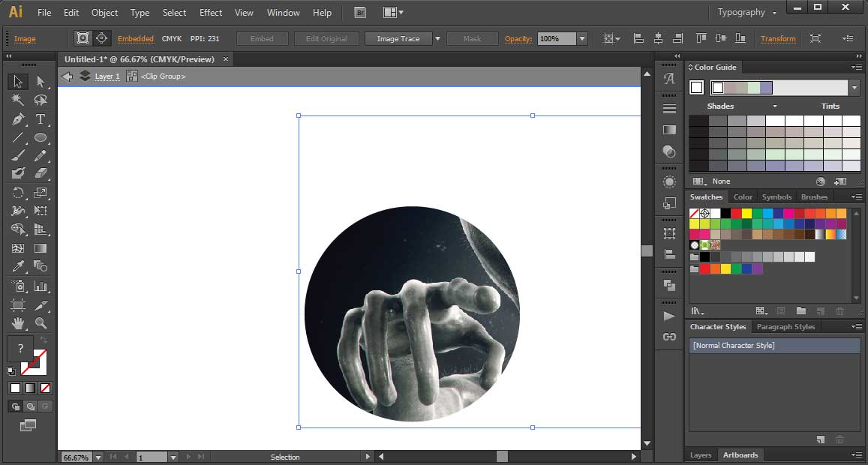Select the Zoom tool
This screenshot has height=465, width=868.
(x=41, y=324)
